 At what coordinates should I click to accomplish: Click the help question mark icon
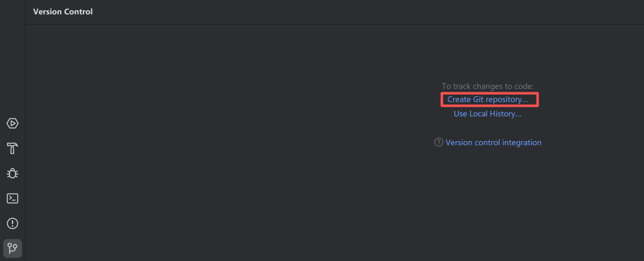click(x=439, y=142)
